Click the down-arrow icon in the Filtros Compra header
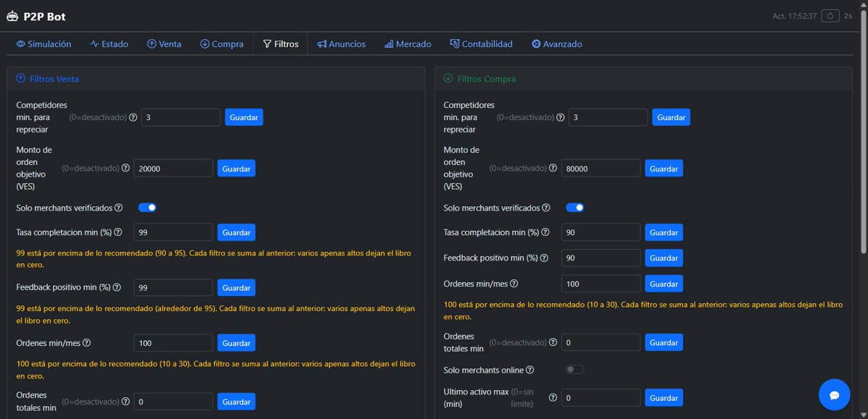Screen dimensions: 868x419 448,78
